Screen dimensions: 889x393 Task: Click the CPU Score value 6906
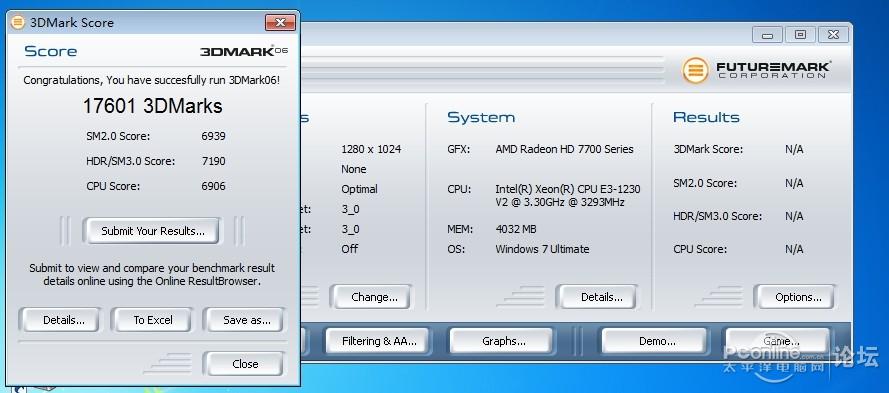[x=213, y=186]
